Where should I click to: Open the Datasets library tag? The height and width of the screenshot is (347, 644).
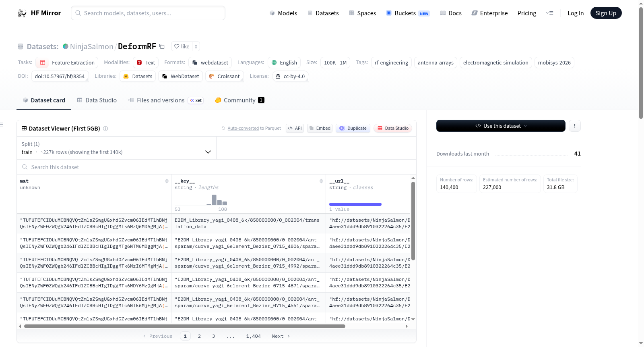[138, 76]
